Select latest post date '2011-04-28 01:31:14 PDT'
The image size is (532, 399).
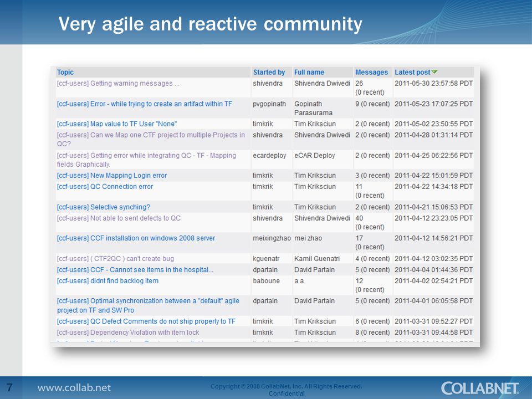(x=433, y=135)
